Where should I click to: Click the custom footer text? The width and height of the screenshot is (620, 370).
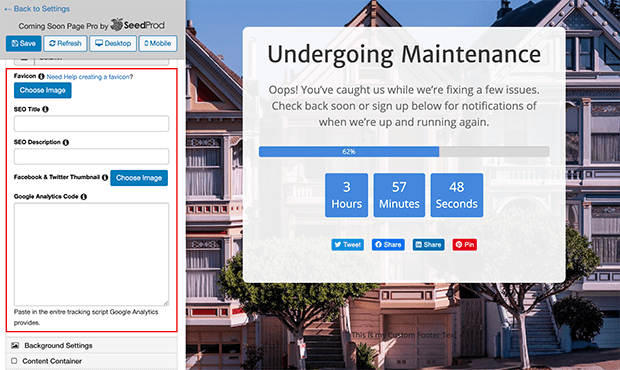pos(404,335)
